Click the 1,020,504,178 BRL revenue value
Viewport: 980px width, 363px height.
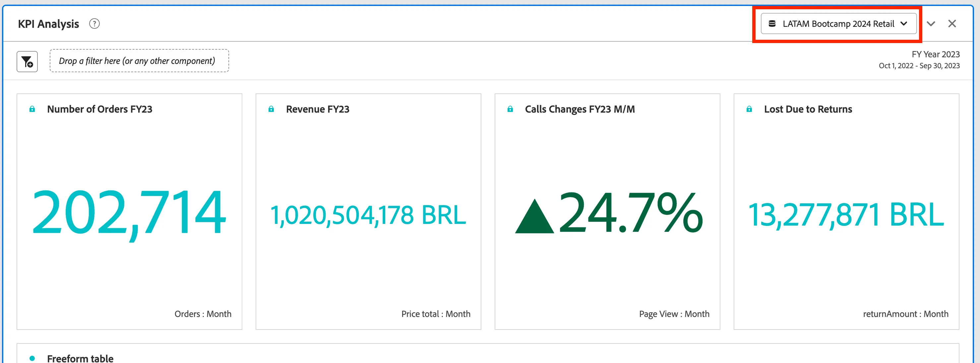(x=368, y=215)
